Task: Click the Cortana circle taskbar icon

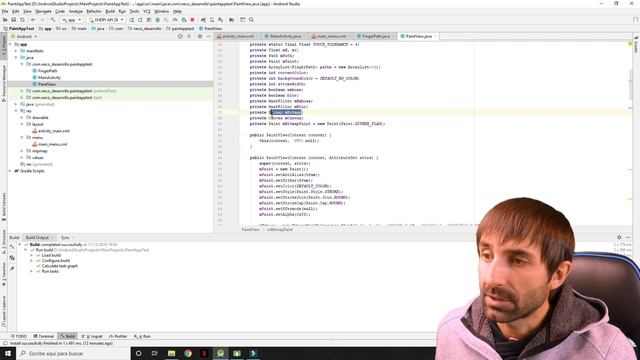Action: (x=138, y=353)
